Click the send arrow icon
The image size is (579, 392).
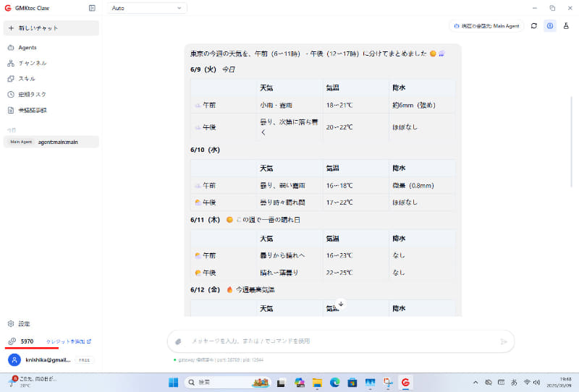504,341
